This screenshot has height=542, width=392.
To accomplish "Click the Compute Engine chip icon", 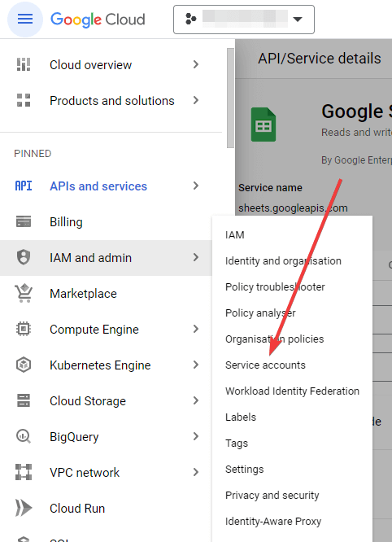I will tap(24, 329).
